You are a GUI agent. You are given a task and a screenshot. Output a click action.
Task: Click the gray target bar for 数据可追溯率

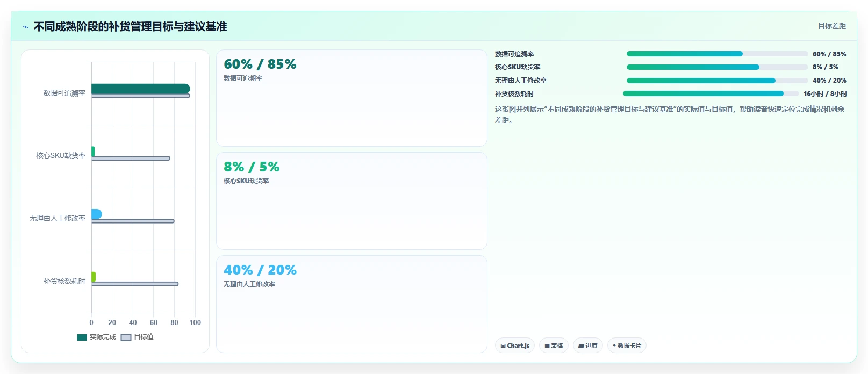(x=140, y=96)
